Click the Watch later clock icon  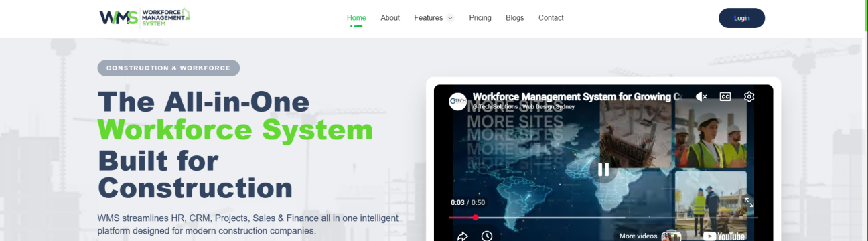[486, 236]
